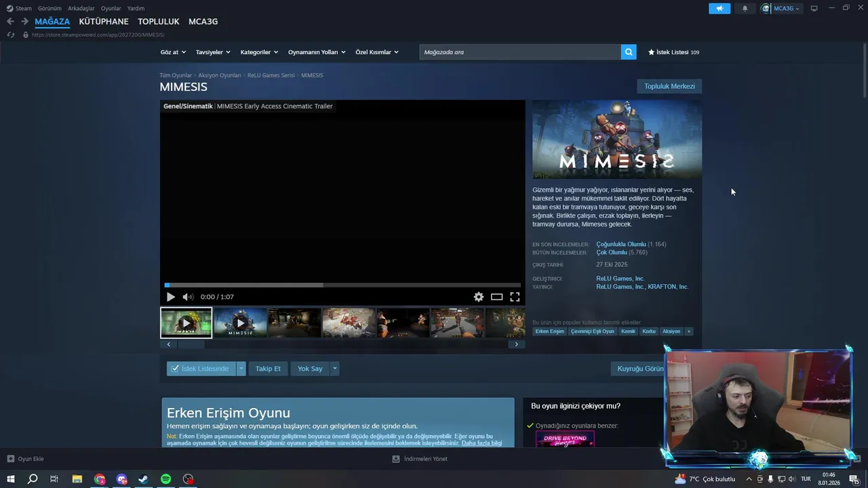The width and height of the screenshot is (868, 488).
Task: Toggle the İstek Listesinde wishlist checkbox
Action: pos(175,369)
